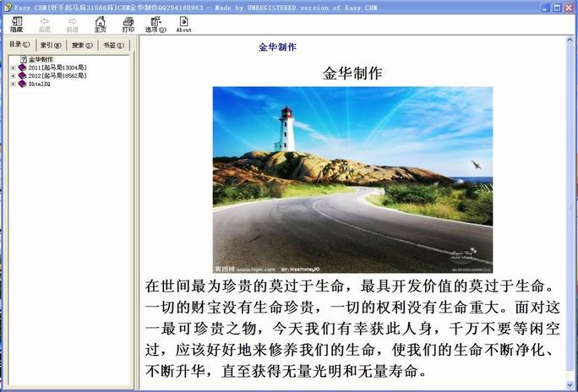Screen dimensions: 578x392
Task: Click the 前进 (Forward) arrow icon
Action: (x=72, y=23)
